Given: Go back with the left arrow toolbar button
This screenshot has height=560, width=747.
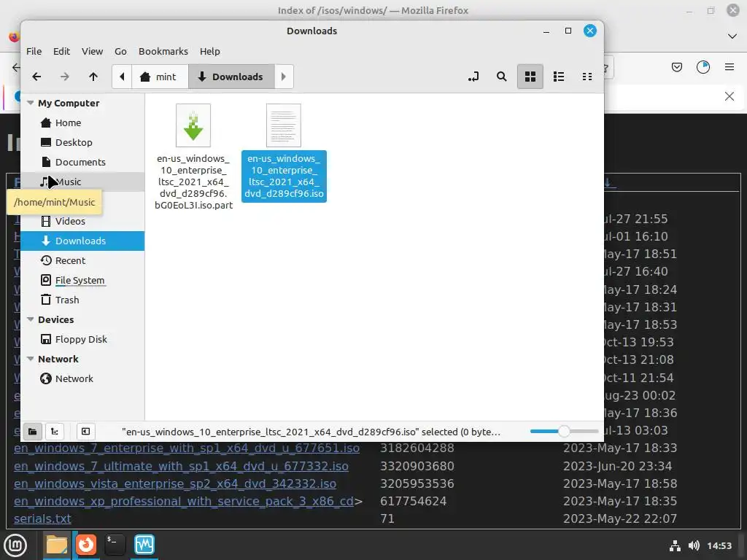Looking at the screenshot, I should coord(36,77).
